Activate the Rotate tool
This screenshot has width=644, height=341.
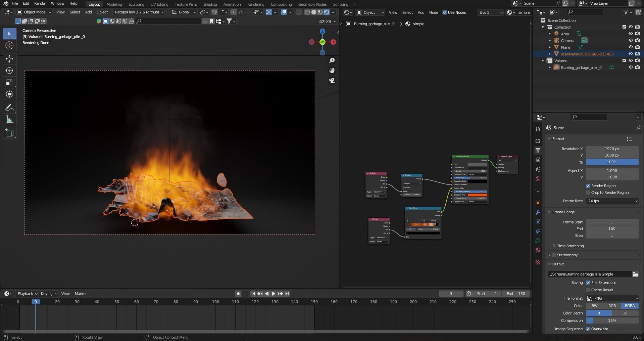[x=9, y=71]
